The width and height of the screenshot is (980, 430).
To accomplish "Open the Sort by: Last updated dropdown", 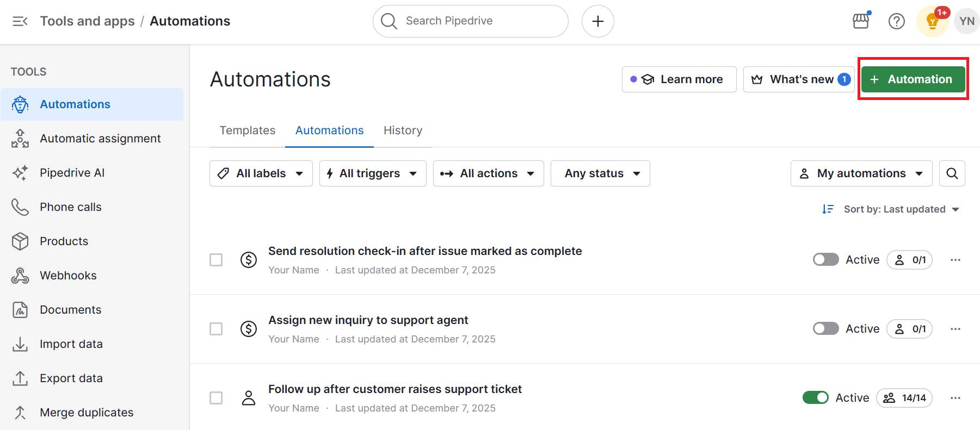I will point(901,209).
